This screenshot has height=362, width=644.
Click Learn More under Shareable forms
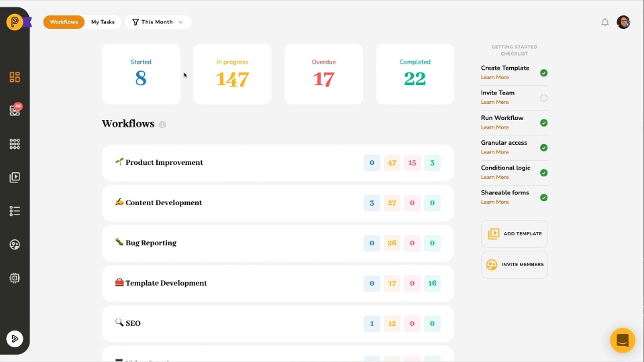[x=494, y=202]
